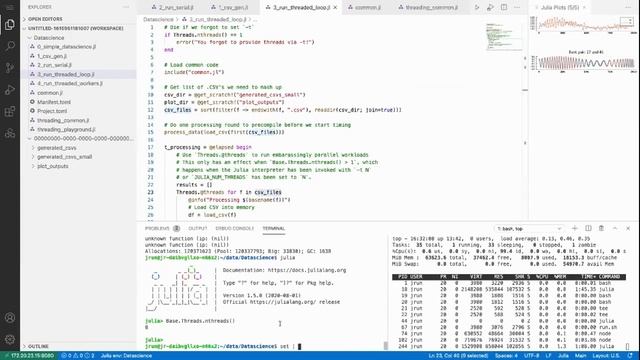Click the terminal vertical scrollbar
The width and height of the screenshot is (640, 360).
386,345
